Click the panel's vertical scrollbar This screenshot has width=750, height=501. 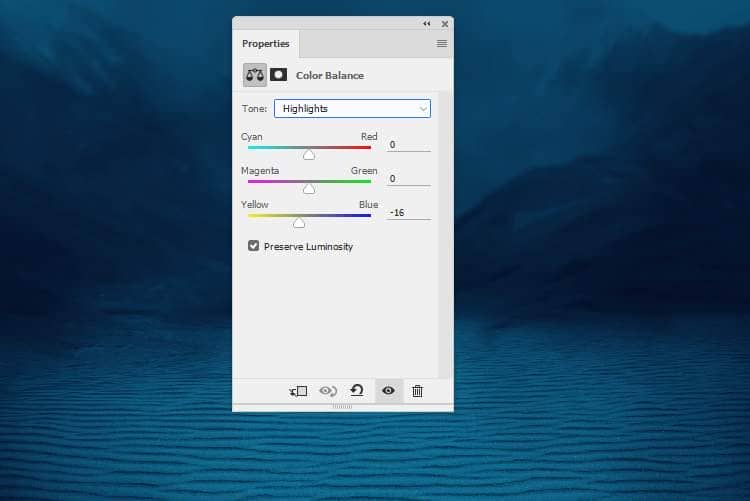tap(444, 234)
